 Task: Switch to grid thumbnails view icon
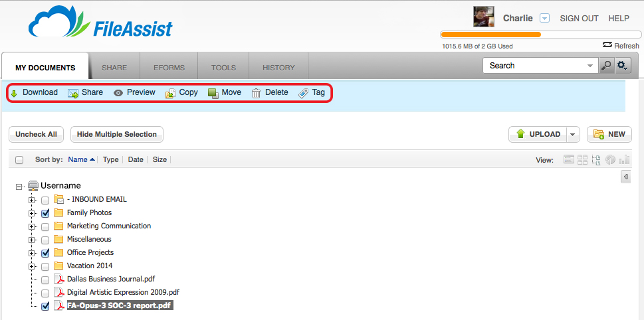pos(582,160)
